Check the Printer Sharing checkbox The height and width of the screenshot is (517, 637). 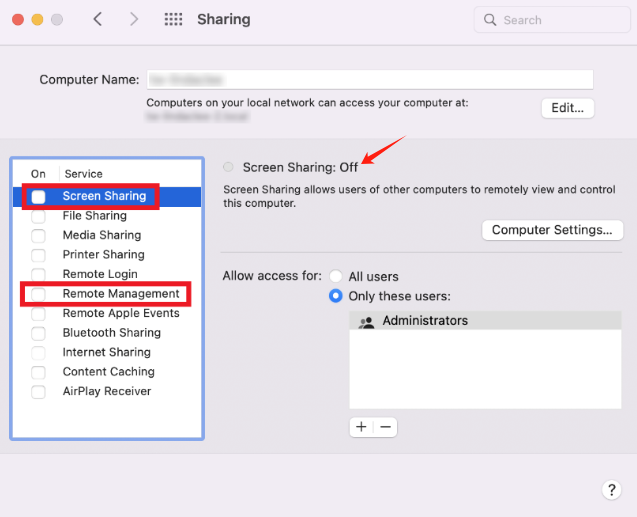click(38, 255)
